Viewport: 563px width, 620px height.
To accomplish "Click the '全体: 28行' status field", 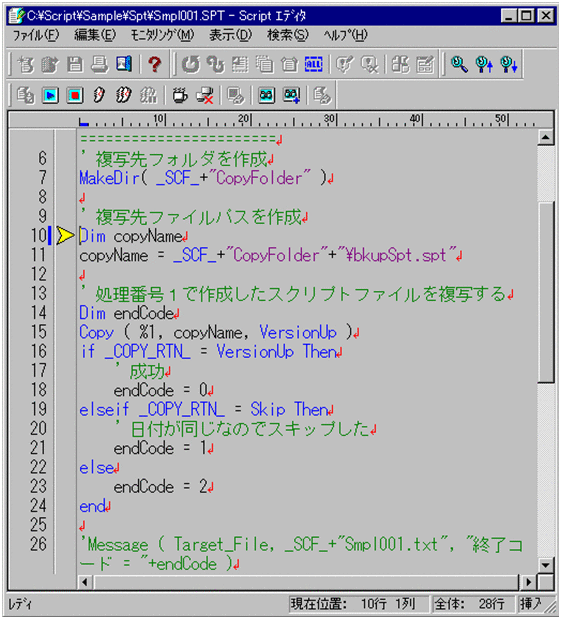I will [473, 604].
